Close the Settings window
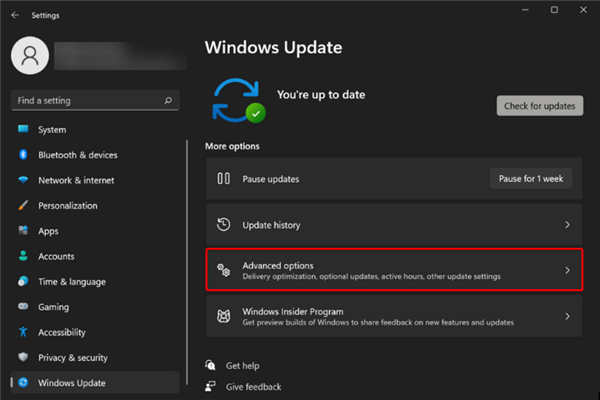600x400 pixels. click(583, 10)
